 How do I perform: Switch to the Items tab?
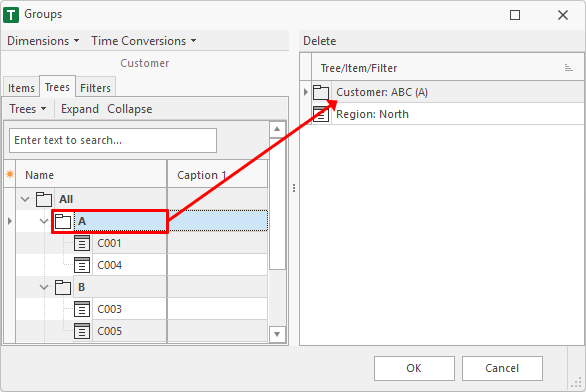[x=21, y=88]
